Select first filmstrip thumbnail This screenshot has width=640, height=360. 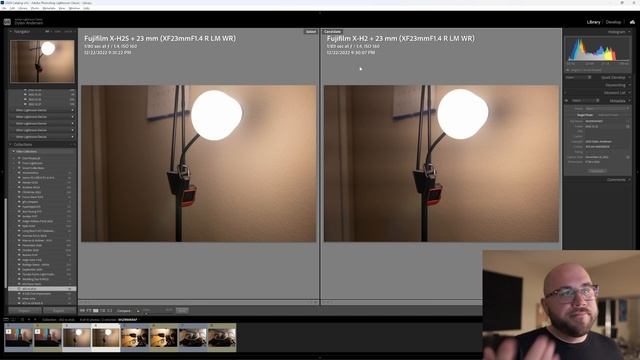tap(18, 338)
